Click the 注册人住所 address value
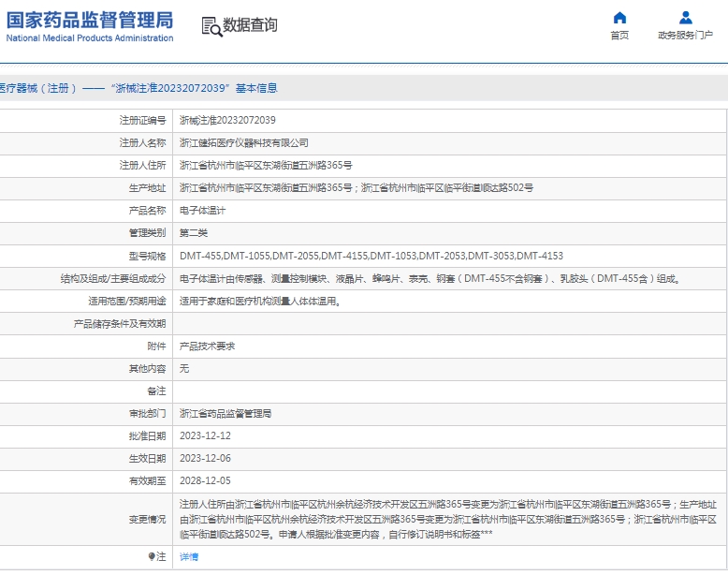 (x=266, y=166)
